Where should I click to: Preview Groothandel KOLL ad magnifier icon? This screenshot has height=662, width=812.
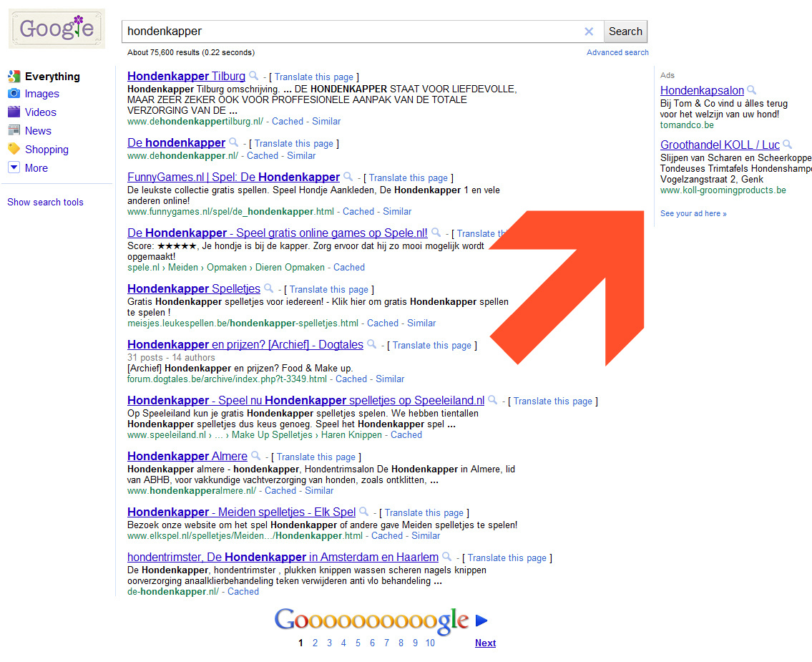(787, 145)
